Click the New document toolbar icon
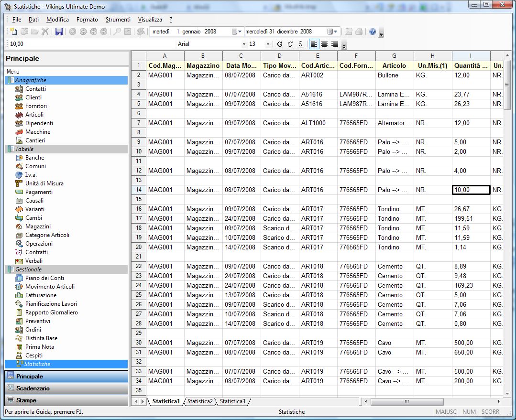Screen dimensions: 516x420 click(13, 32)
